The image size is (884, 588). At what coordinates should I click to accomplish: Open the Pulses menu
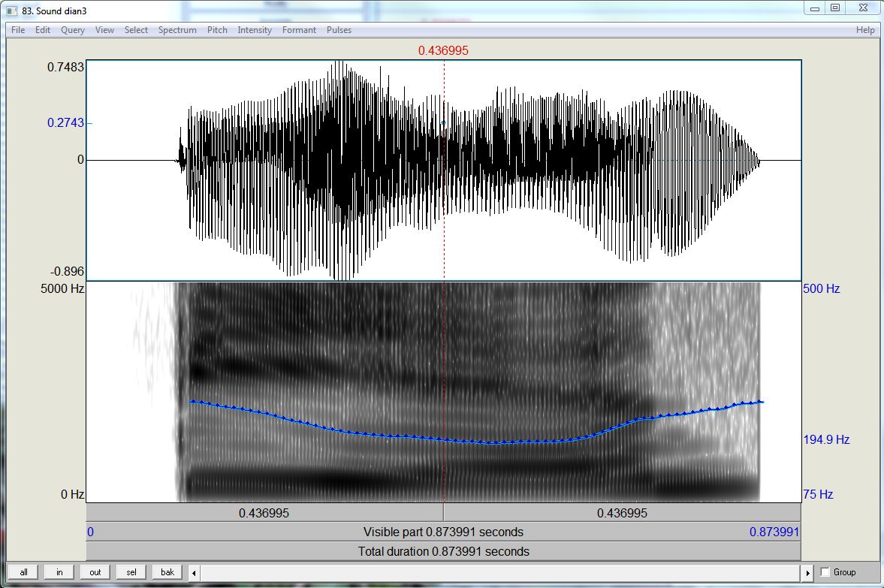(x=339, y=30)
